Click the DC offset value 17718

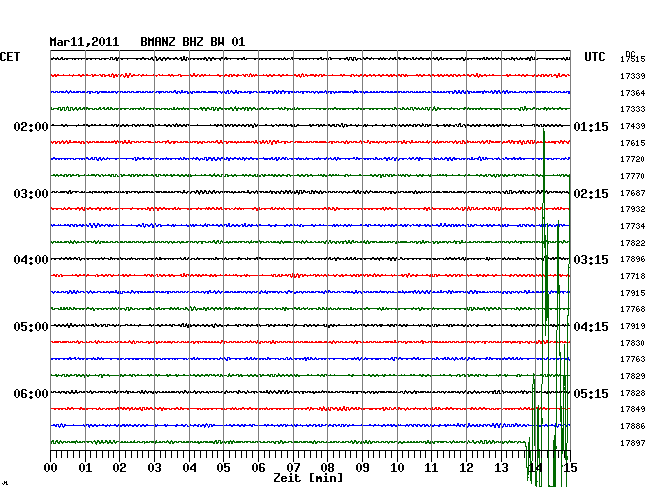pyautogui.click(x=633, y=276)
